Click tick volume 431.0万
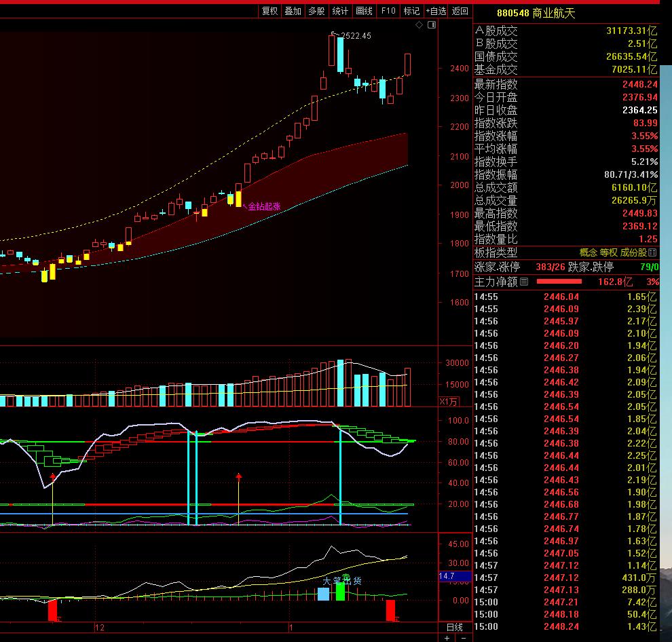This screenshot has height=642, width=672. click(x=639, y=578)
